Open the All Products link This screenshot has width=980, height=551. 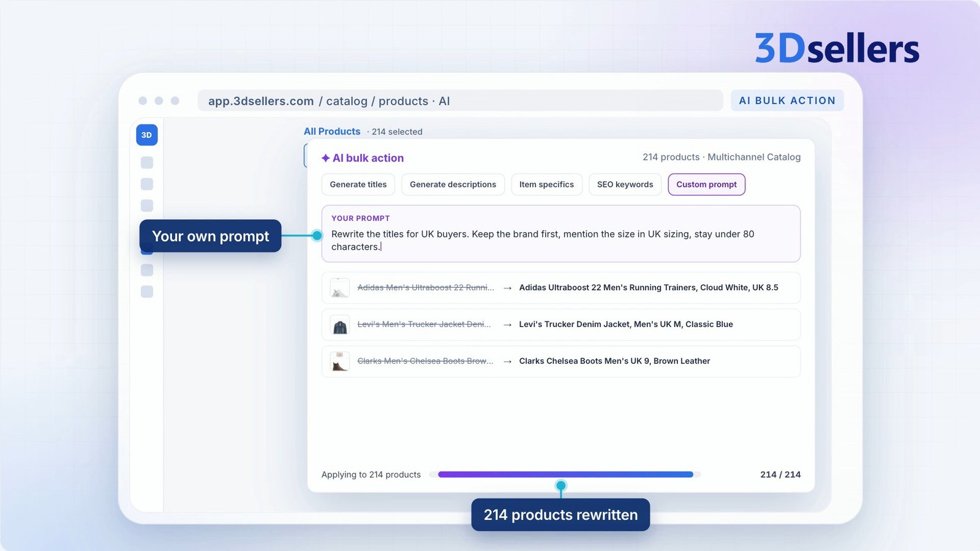click(x=332, y=132)
